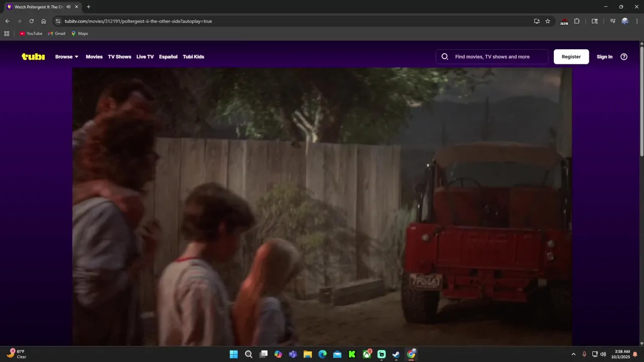
Task: Open the apps grid in bookmarks bar
Action: coord(7,34)
